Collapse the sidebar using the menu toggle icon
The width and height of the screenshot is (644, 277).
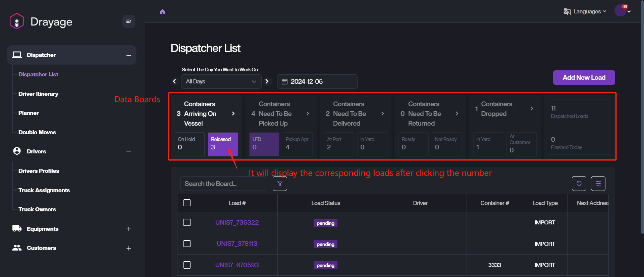[128, 21]
